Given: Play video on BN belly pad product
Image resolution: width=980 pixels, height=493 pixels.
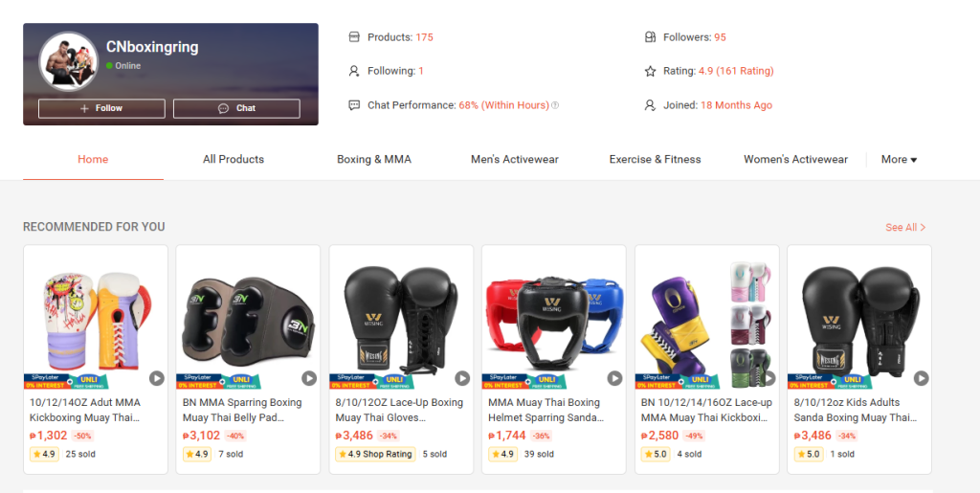Looking at the screenshot, I should tap(309, 378).
